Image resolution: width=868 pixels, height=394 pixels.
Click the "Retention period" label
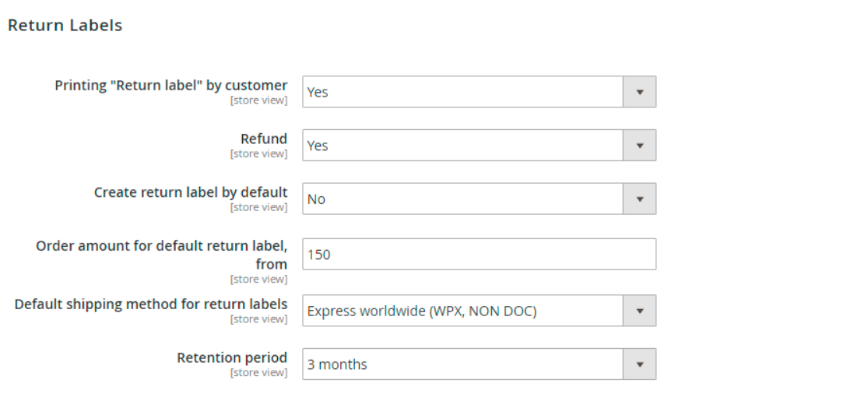pos(232,358)
